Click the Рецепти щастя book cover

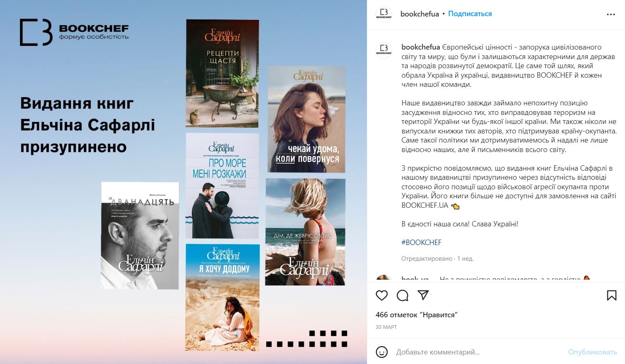[223, 74]
